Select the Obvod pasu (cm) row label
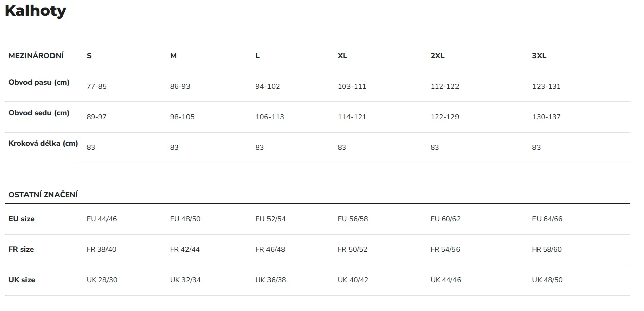Viewport: 644px width, 311px height. click(x=39, y=82)
